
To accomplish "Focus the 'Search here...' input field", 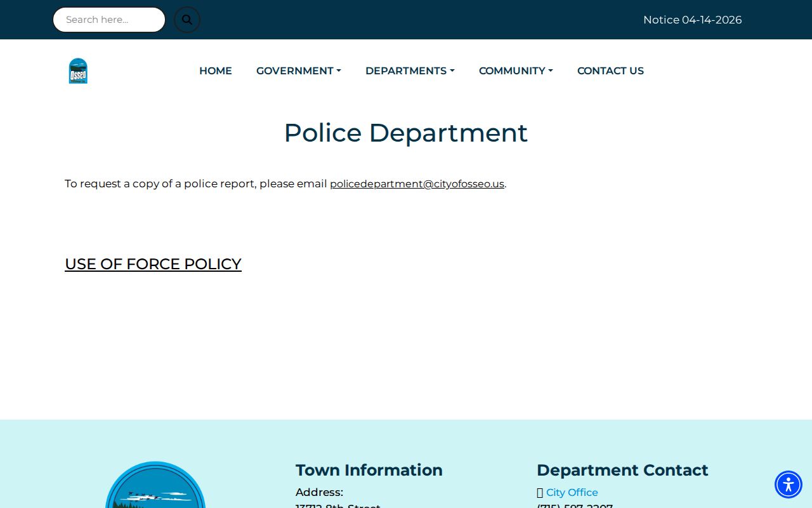I will (x=109, y=20).
